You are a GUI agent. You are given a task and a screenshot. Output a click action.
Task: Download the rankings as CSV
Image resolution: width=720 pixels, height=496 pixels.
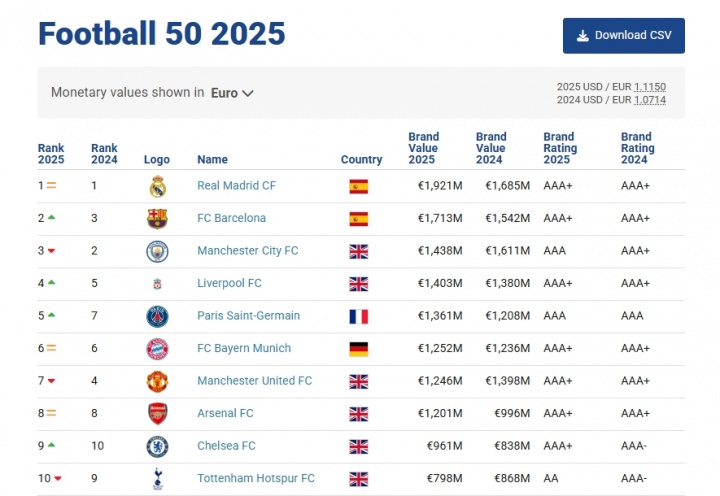pos(624,35)
